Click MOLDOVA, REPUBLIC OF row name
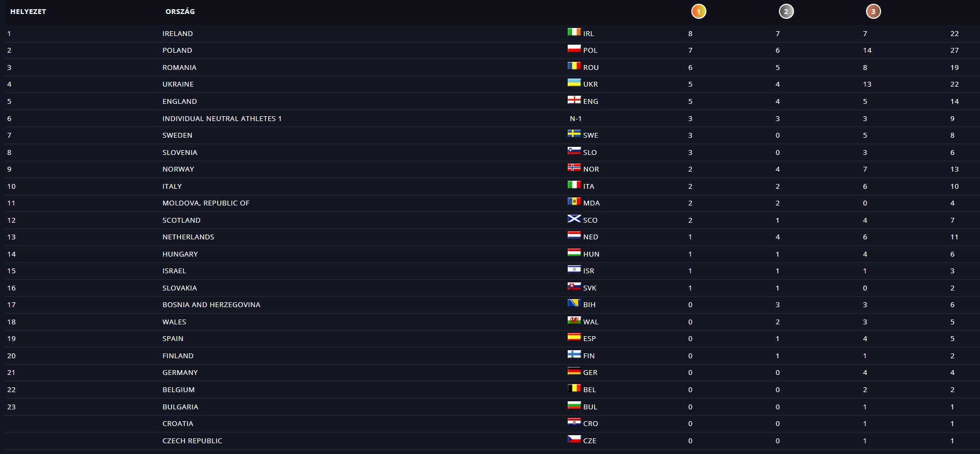Image resolution: width=980 pixels, height=454 pixels. point(206,203)
